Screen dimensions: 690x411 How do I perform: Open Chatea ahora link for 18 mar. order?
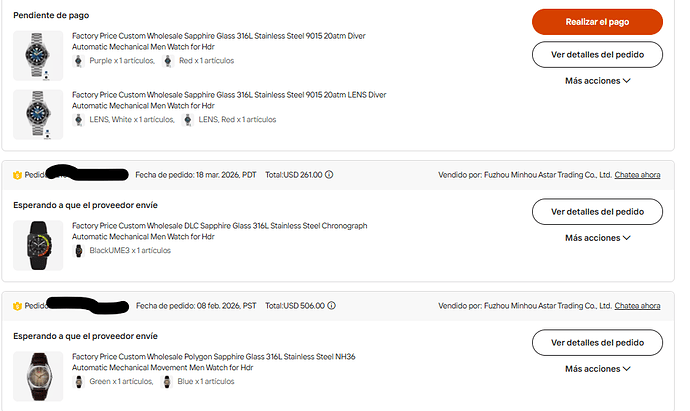point(637,175)
